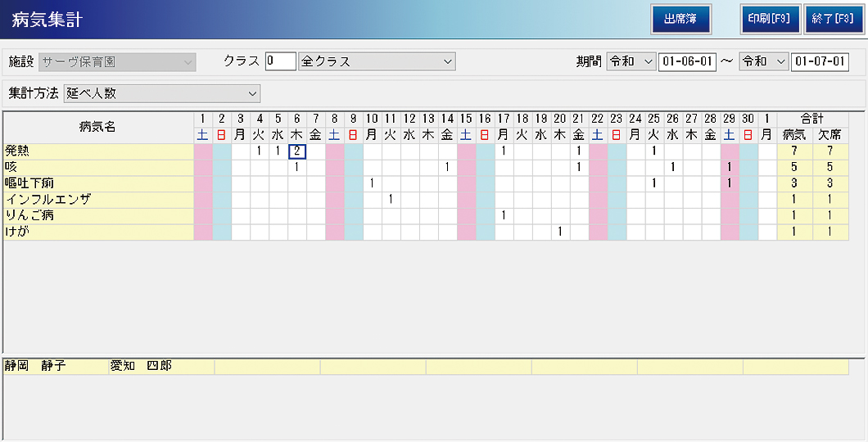Click the selected 発熱 cell showing 2

(x=297, y=151)
